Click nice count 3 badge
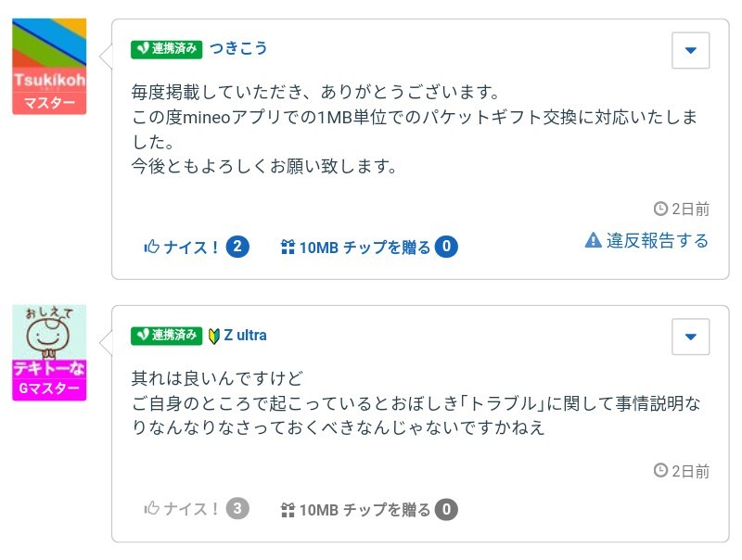This screenshot has width=742, height=560. coord(237,509)
